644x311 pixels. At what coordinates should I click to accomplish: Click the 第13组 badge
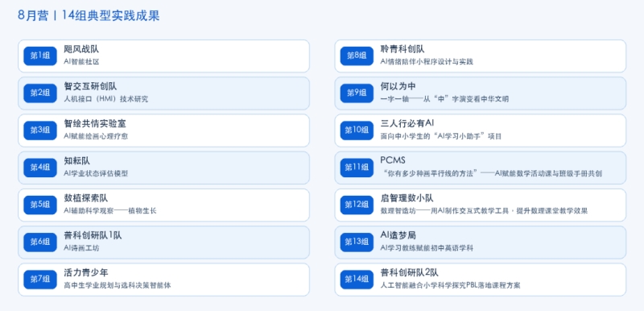pos(357,242)
